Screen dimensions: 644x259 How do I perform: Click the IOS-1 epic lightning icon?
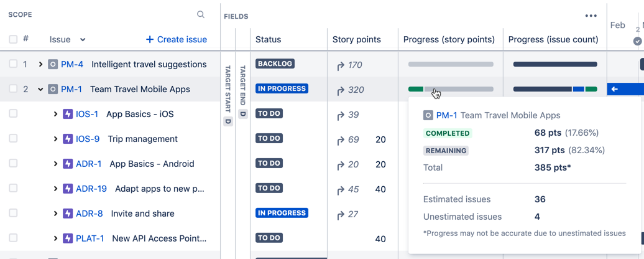point(67,114)
